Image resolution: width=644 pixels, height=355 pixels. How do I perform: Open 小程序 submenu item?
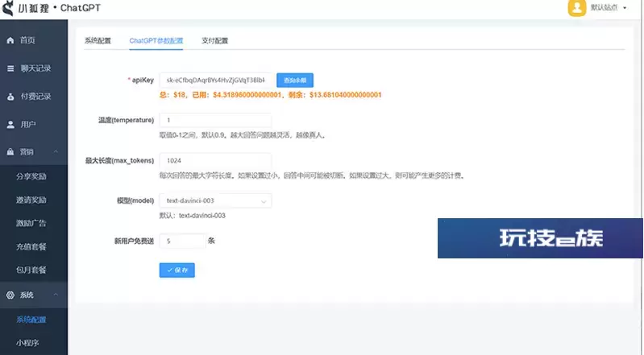tap(27, 343)
